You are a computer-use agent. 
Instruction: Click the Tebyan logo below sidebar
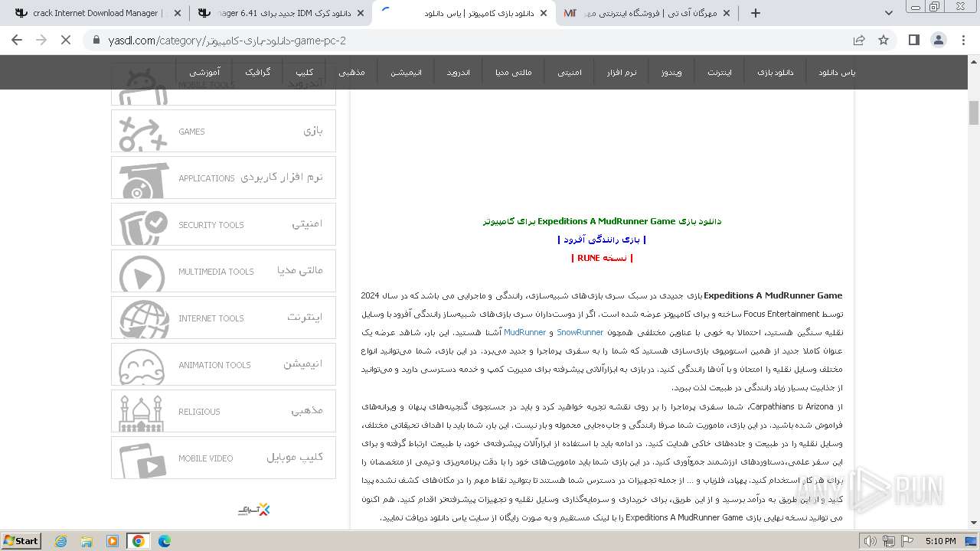(x=253, y=509)
